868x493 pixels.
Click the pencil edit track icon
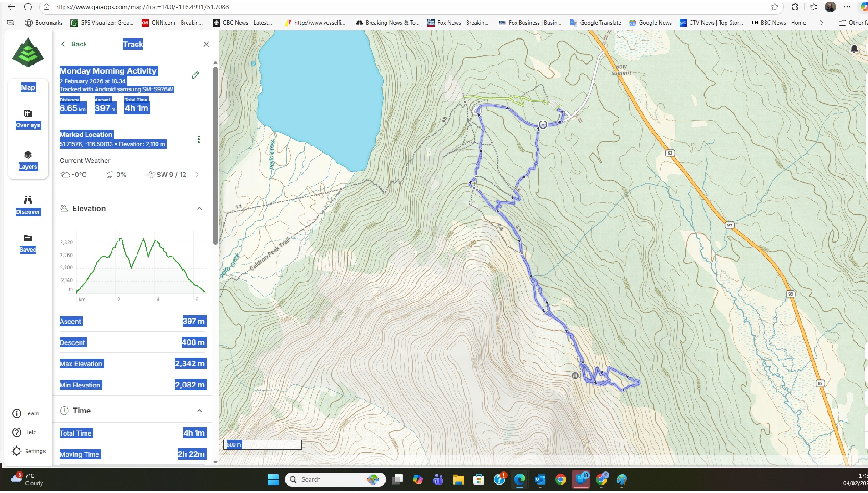click(196, 75)
